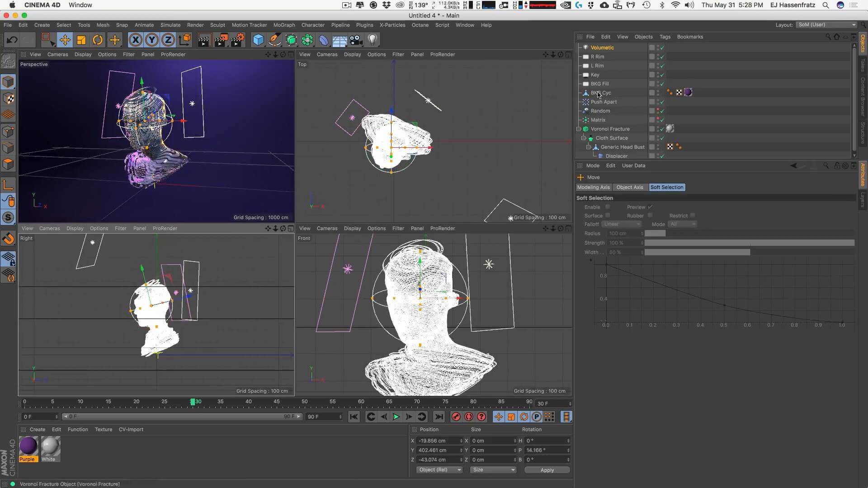Open the Object (Rel) coordinate dropdown
The image size is (868, 488).
click(439, 470)
